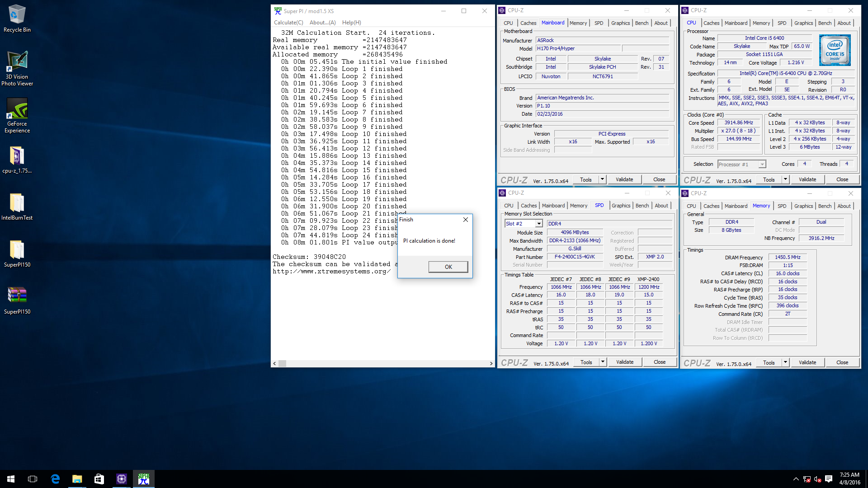Viewport: 868px width, 488px height.
Task: Open Memory tab in SPD CPU-Z window
Action: tap(579, 206)
